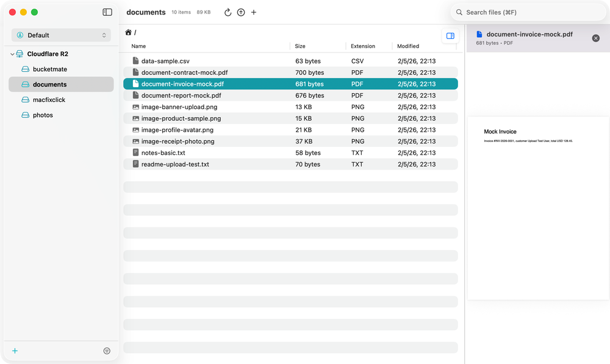Click the Mock Invoice PDF preview page
Viewport: 610px width, 364px height.
point(538,209)
